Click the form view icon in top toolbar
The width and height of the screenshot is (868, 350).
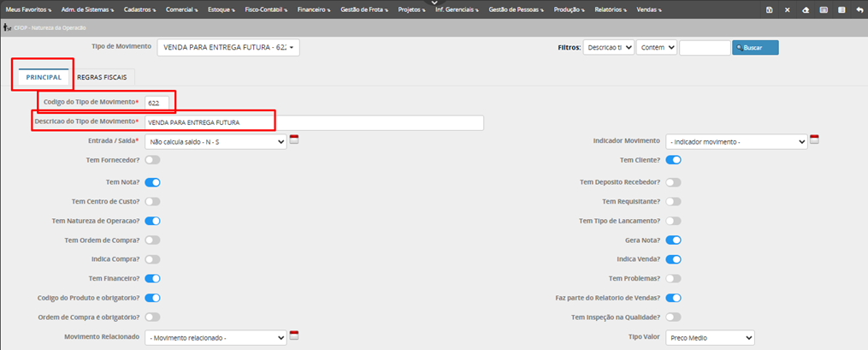click(823, 9)
